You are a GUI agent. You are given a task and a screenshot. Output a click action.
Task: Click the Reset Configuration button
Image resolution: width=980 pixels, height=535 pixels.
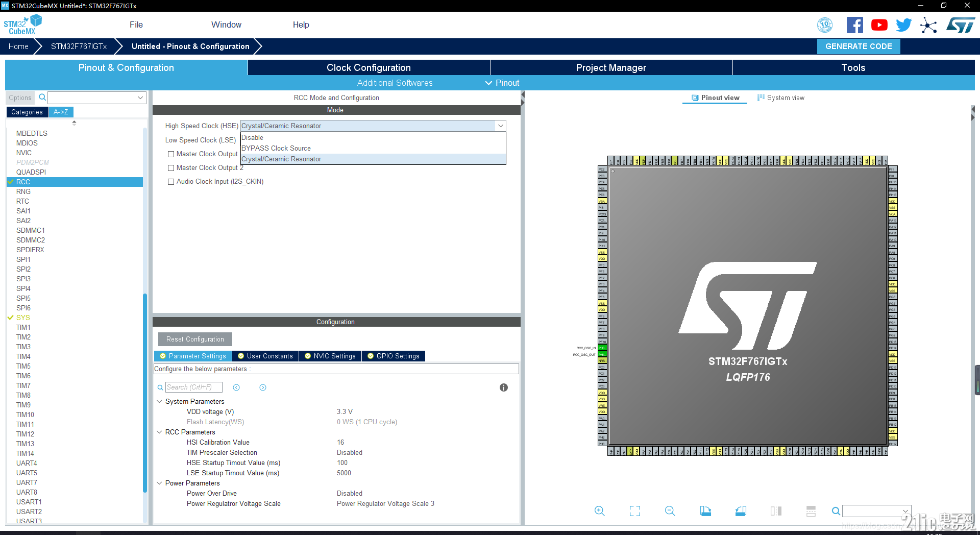pos(195,339)
